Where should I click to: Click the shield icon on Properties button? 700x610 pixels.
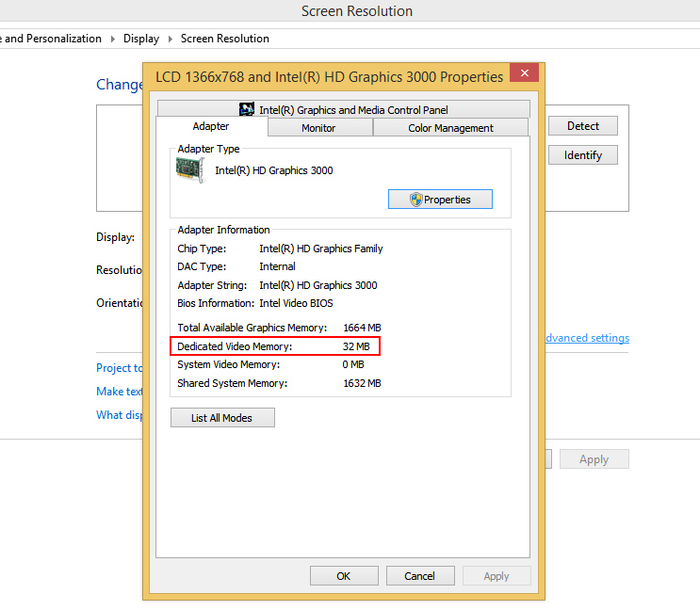(415, 200)
